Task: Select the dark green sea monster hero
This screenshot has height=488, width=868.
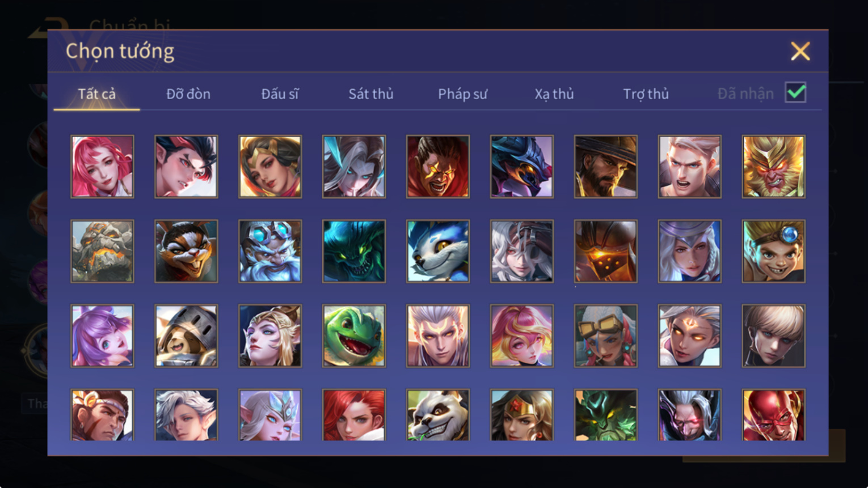Action: (x=354, y=251)
